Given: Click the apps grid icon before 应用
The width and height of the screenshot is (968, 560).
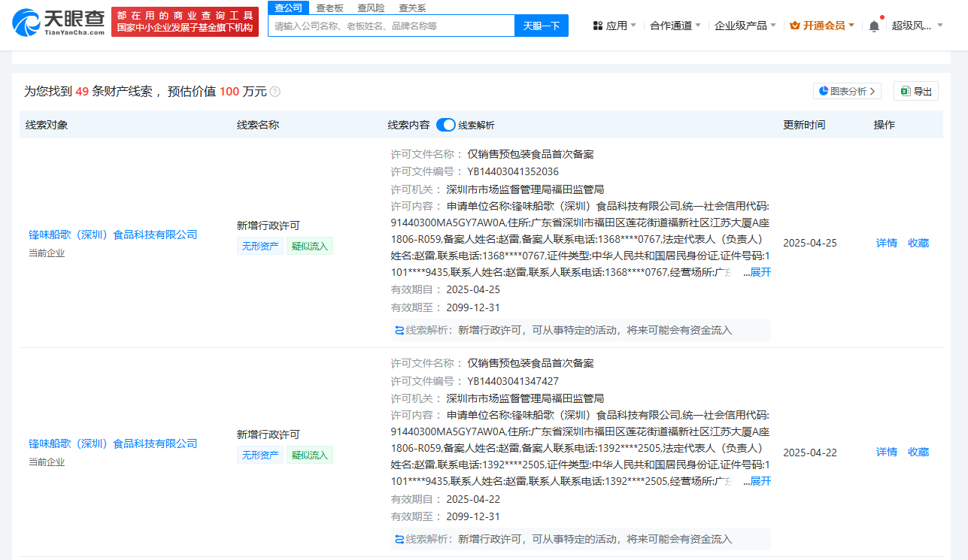Looking at the screenshot, I should [x=598, y=26].
